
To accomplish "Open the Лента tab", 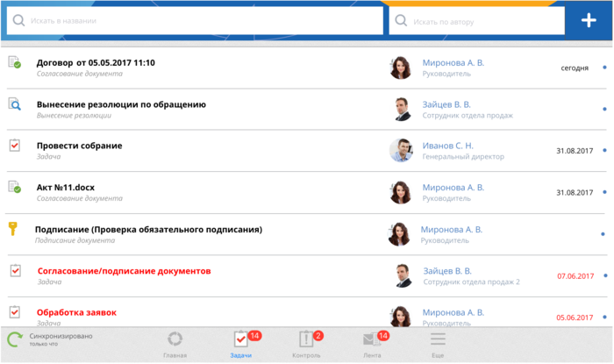I will [x=372, y=343].
